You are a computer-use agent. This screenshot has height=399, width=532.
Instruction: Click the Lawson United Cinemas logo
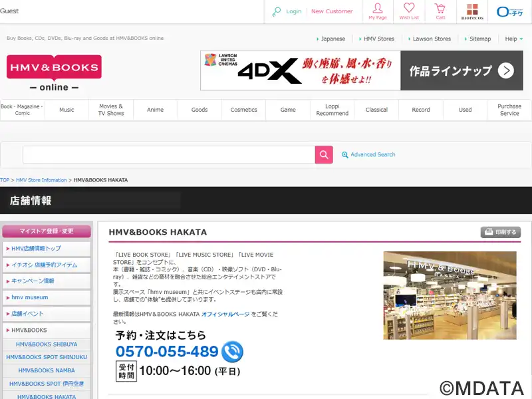[x=221, y=60]
